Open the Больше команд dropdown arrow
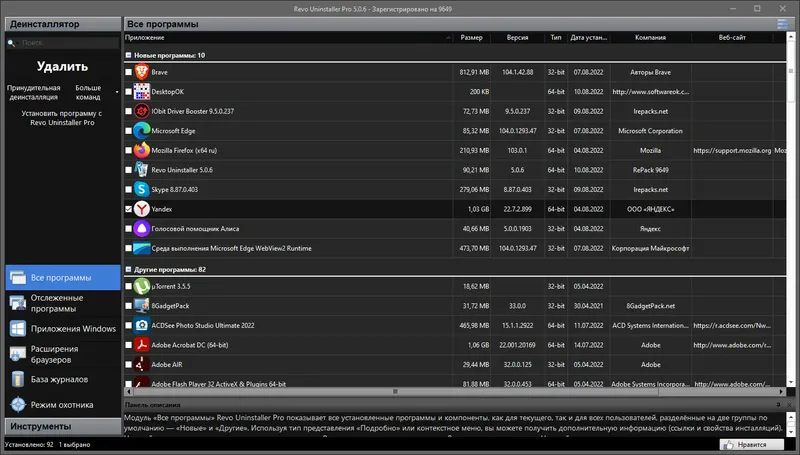 click(117, 92)
